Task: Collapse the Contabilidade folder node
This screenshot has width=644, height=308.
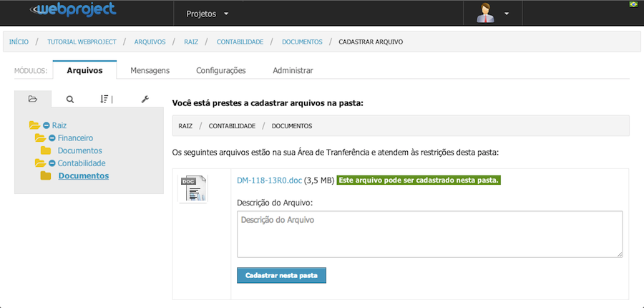Action: pyautogui.click(x=52, y=163)
